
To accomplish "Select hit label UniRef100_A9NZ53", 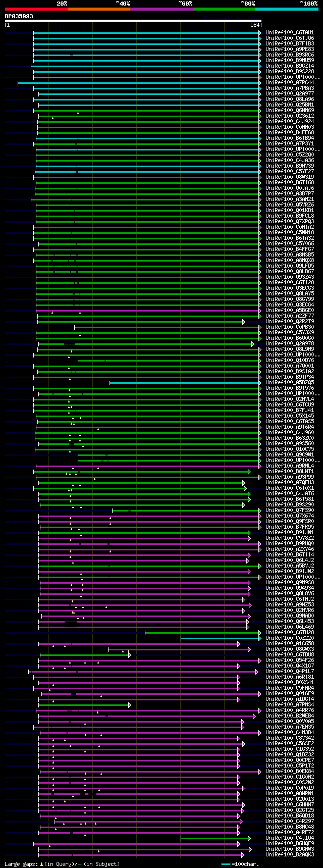I will [290, 605].
